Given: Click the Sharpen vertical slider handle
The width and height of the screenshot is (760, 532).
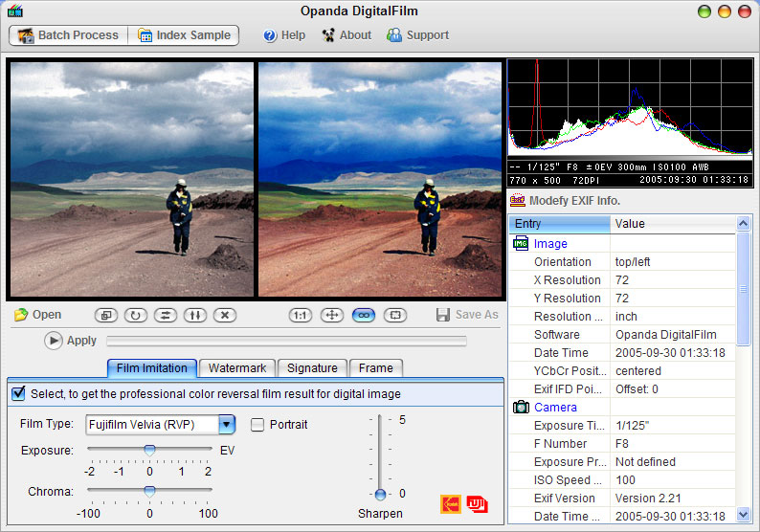Looking at the screenshot, I should pos(381,495).
